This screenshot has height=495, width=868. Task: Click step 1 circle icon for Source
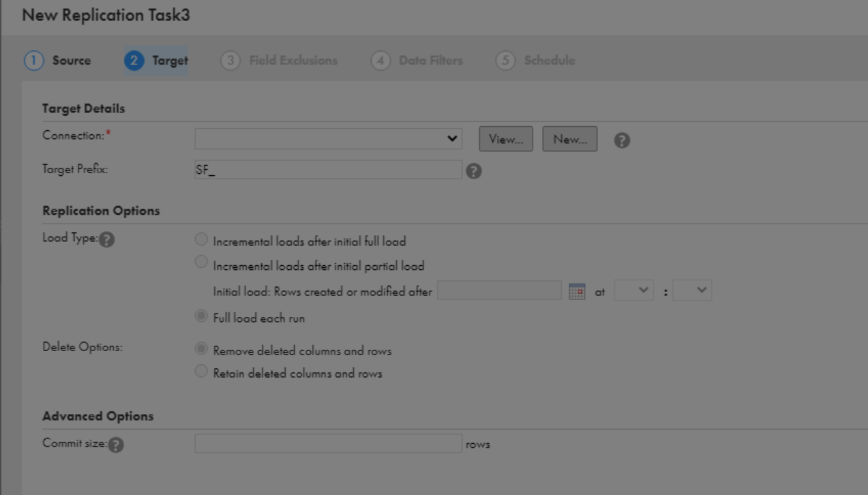[x=33, y=60]
